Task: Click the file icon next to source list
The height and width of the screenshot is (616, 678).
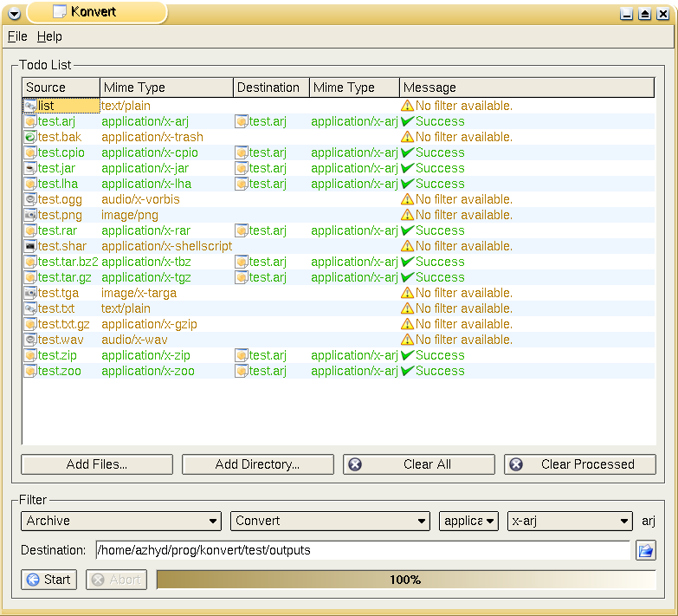Action: coord(30,106)
